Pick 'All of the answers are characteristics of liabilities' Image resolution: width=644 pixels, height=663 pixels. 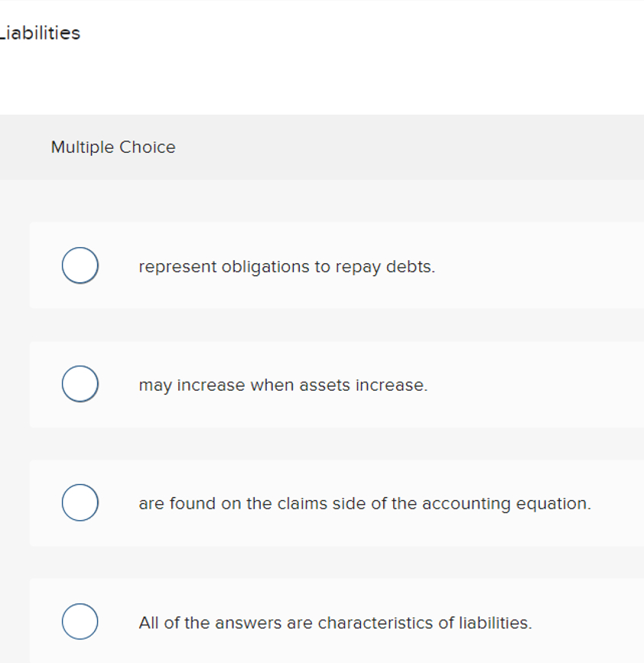click(80, 621)
